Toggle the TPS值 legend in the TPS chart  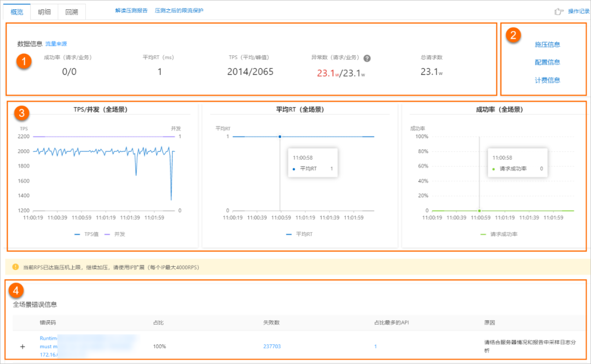pos(86,234)
